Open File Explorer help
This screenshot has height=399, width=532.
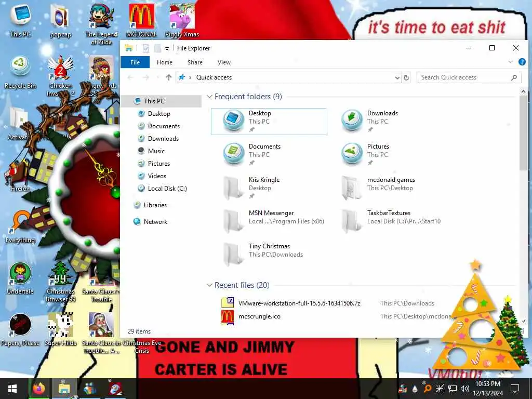tap(522, 62)
